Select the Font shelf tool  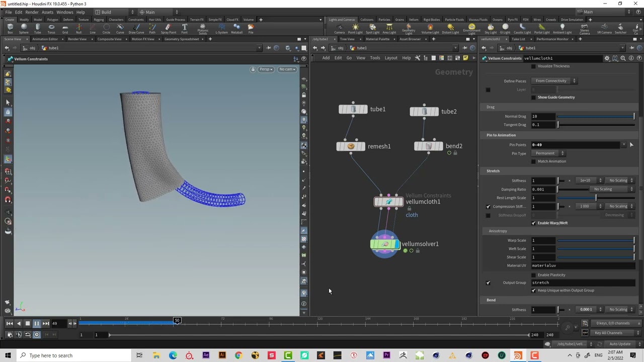(185, 29)
